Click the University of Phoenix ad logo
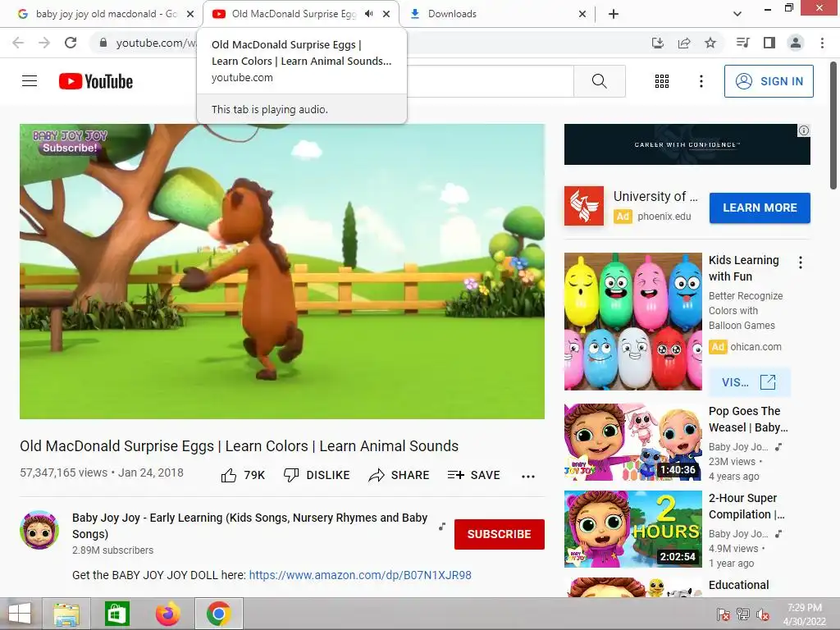The height and width of the screenshot is (630, 840). tap(584, 206)
